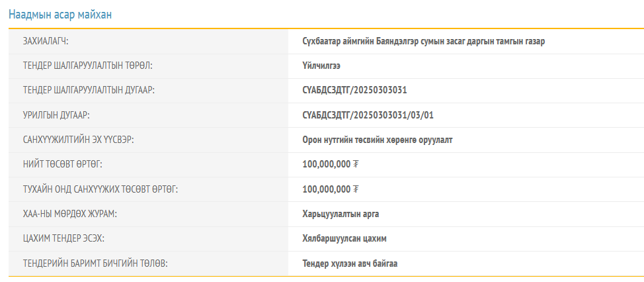Image resolution: width=644 pixels, height=282 pixels.
Task: Click the Харьцуулалтын арга value
Action: 341,214
